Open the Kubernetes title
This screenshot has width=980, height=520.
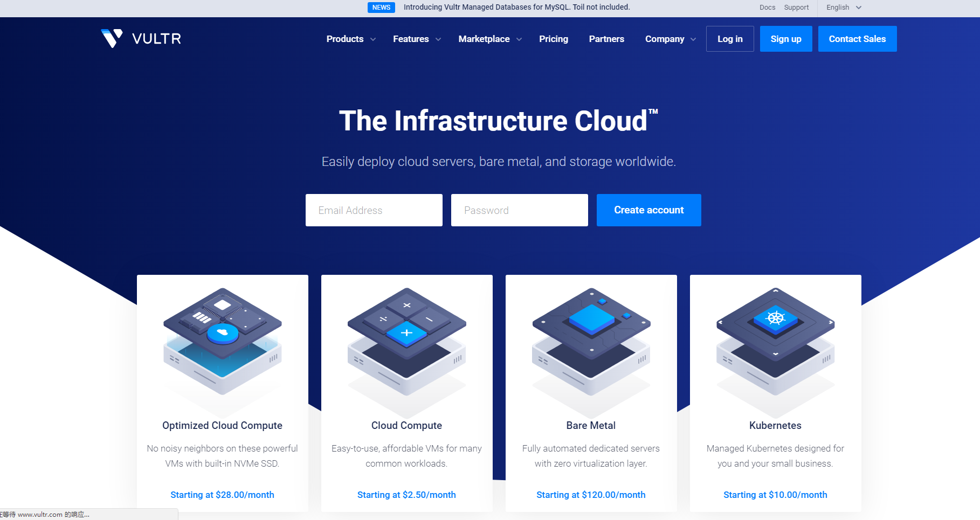click(775, 425)
